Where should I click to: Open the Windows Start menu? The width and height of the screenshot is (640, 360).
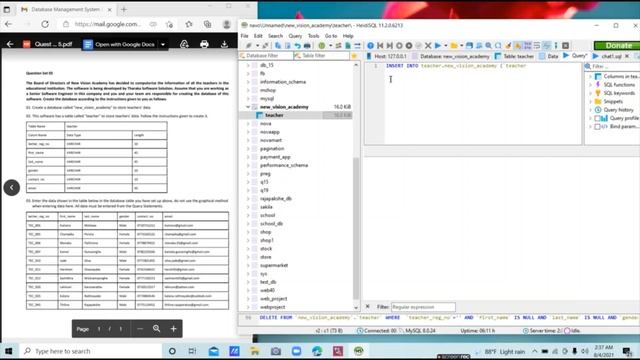(x=9, y=351)
